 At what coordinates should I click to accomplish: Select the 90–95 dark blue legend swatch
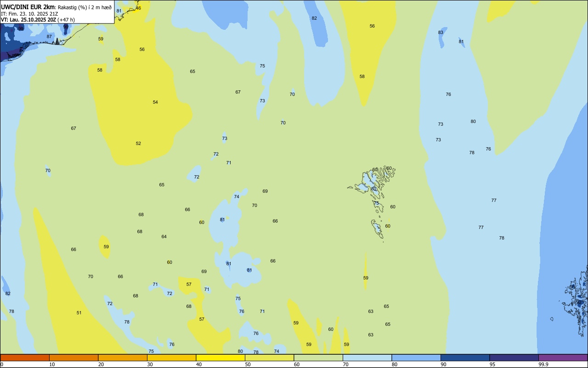[465, 357]
